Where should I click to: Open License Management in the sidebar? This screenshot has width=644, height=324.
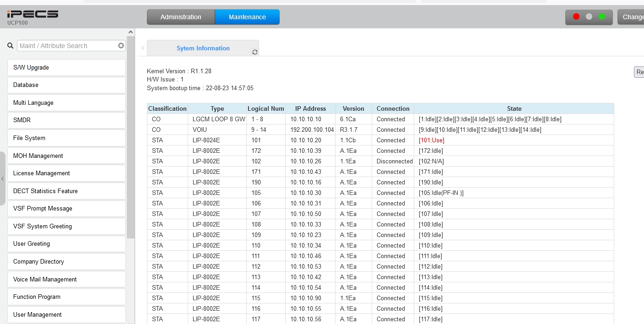point(66,173)
